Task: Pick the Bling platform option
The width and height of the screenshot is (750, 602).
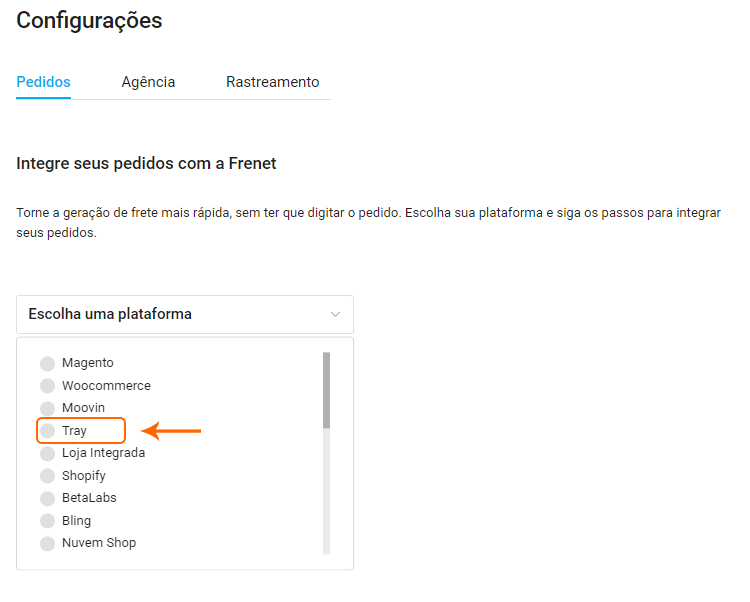Action: pos(47,521)
